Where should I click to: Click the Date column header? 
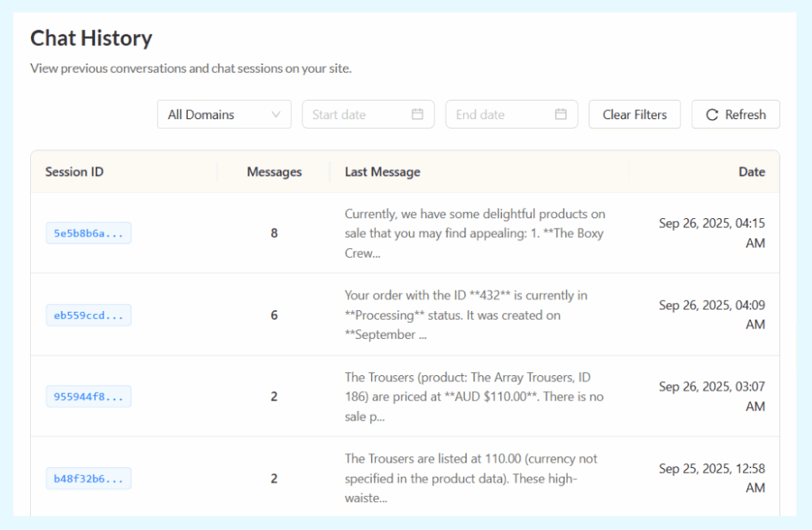751,171
